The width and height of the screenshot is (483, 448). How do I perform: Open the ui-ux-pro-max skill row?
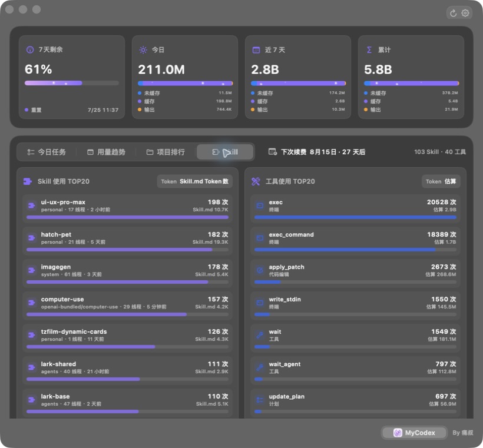coord(128,208)
